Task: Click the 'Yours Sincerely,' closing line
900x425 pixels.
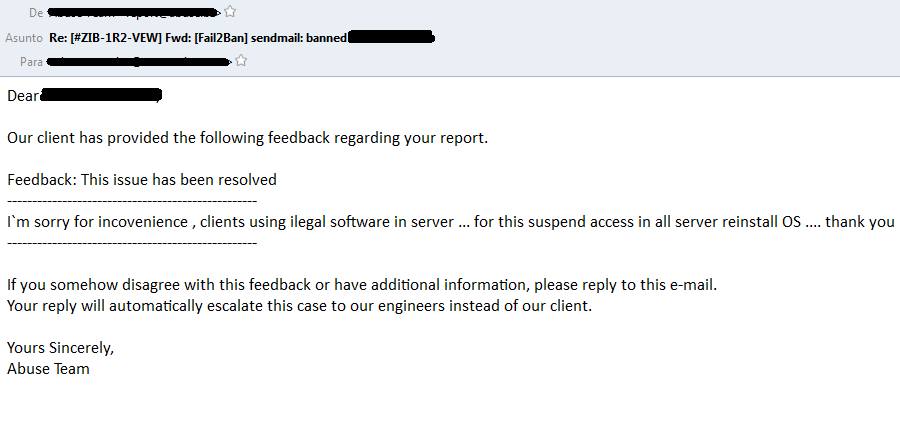Action: tap(60, 348)
